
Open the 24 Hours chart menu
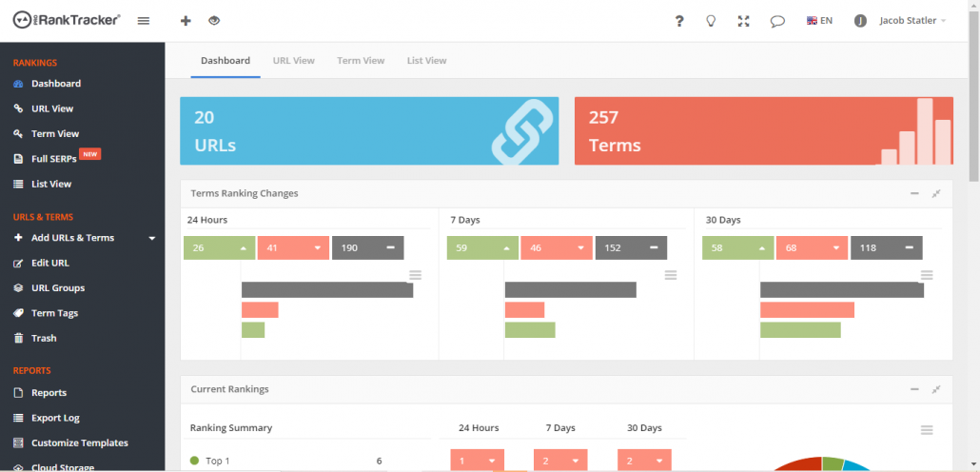pos(415,275)
